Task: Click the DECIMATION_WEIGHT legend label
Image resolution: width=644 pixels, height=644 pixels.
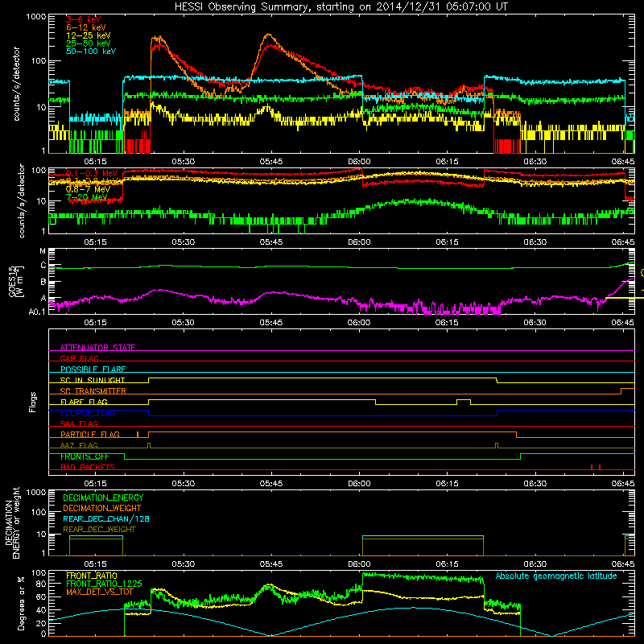Action: (x=102, y=509)
